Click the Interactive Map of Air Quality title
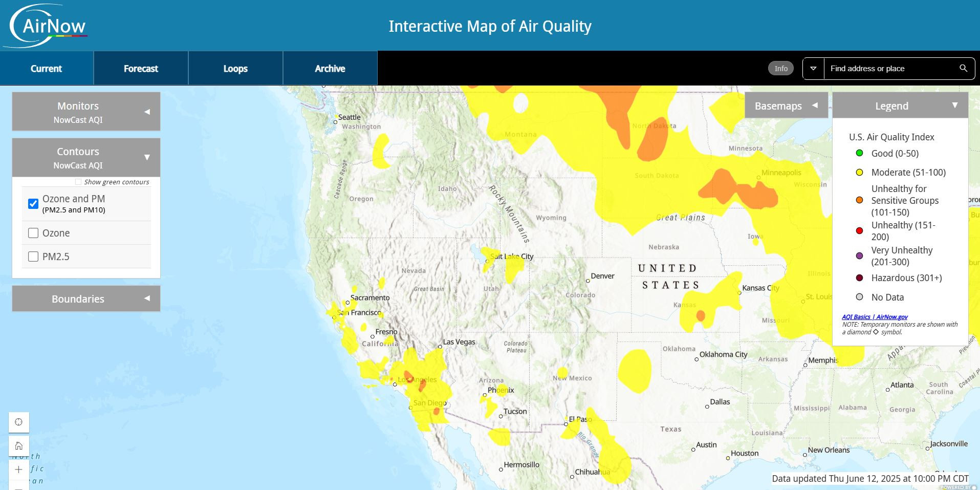980x490 pixels. (x=490, y=26)
